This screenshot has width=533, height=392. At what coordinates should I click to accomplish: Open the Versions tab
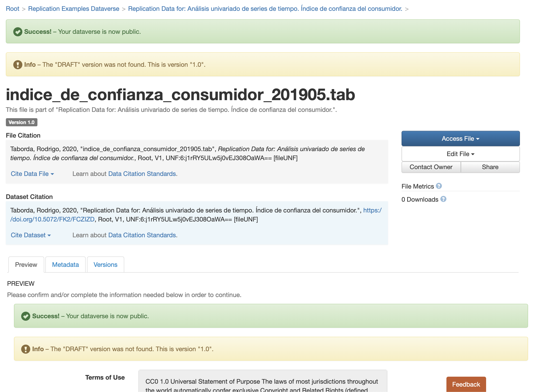pyautogui.click(x=105, y=264)
